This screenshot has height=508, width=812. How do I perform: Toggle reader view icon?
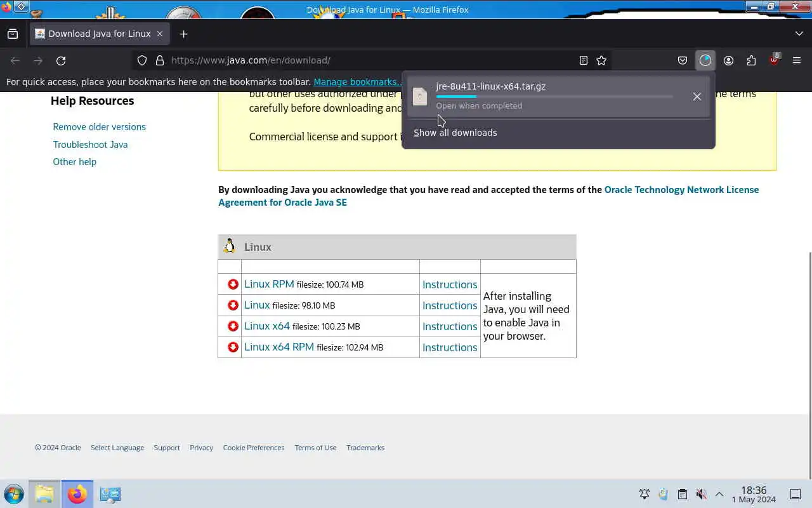coord(583,60)
